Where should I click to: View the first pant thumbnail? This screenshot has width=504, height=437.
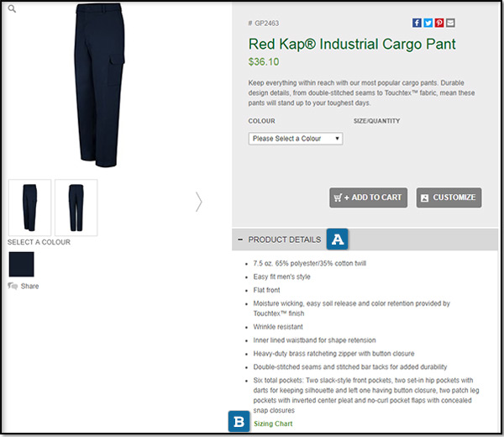[29, 208]
